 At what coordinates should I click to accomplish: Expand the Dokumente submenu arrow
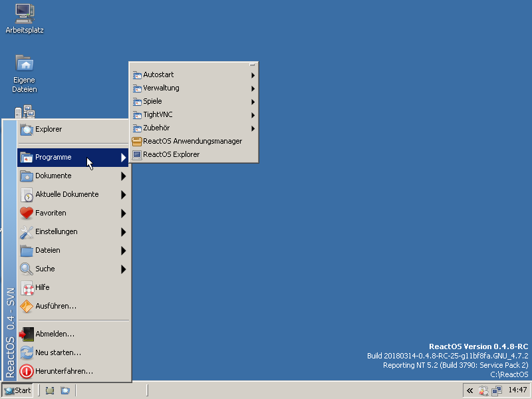124,176
